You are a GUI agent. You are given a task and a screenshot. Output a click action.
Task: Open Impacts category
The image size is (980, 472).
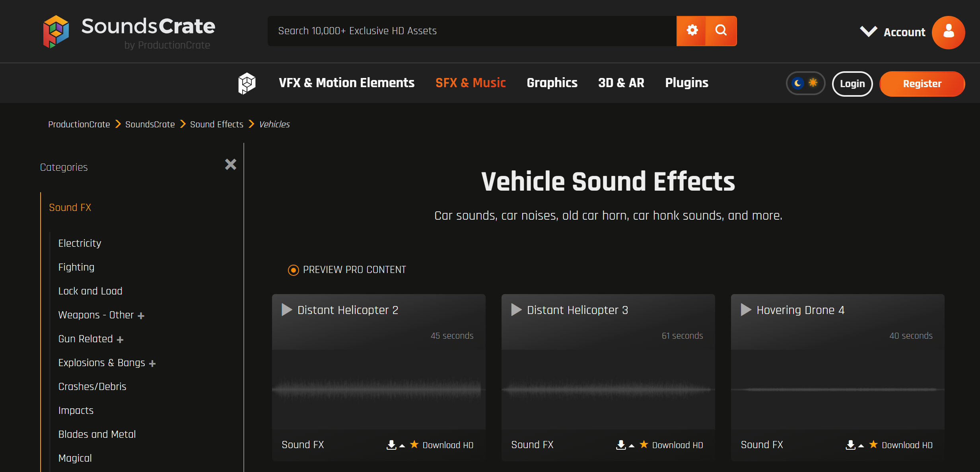(x=76, y=410)
